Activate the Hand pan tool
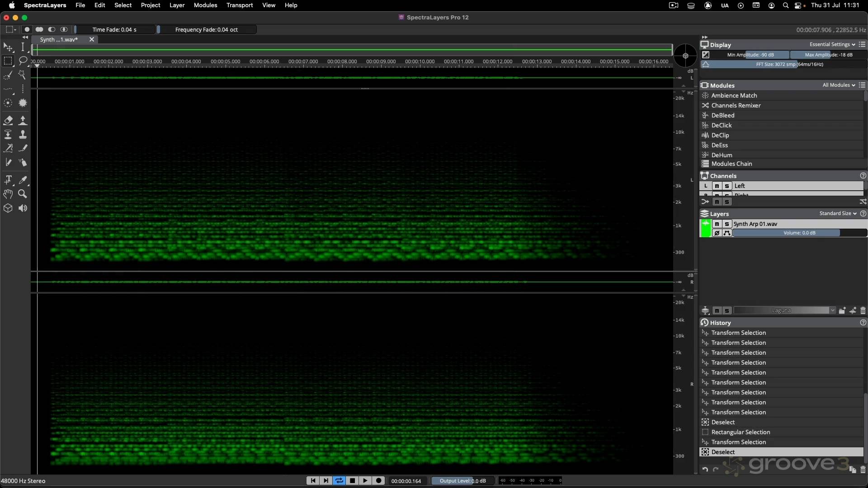The width and height of the screenshot is (868, 488). click(x=8, y=194)
